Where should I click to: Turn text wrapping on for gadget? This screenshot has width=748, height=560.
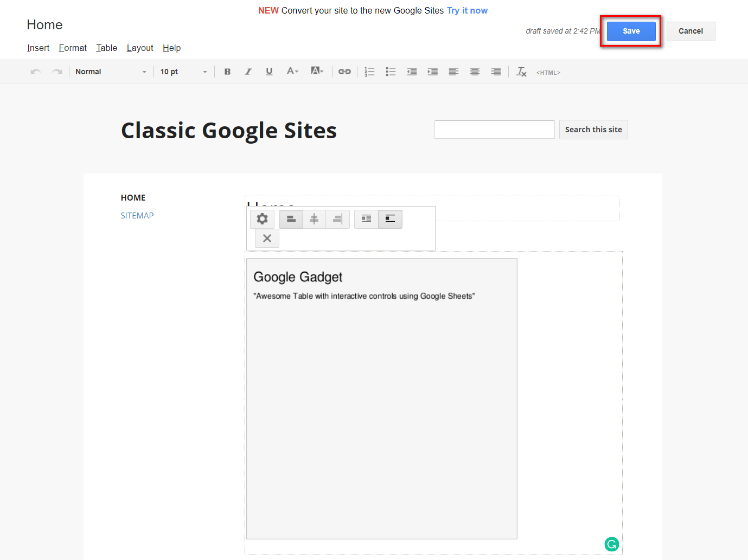coord(366,219)
